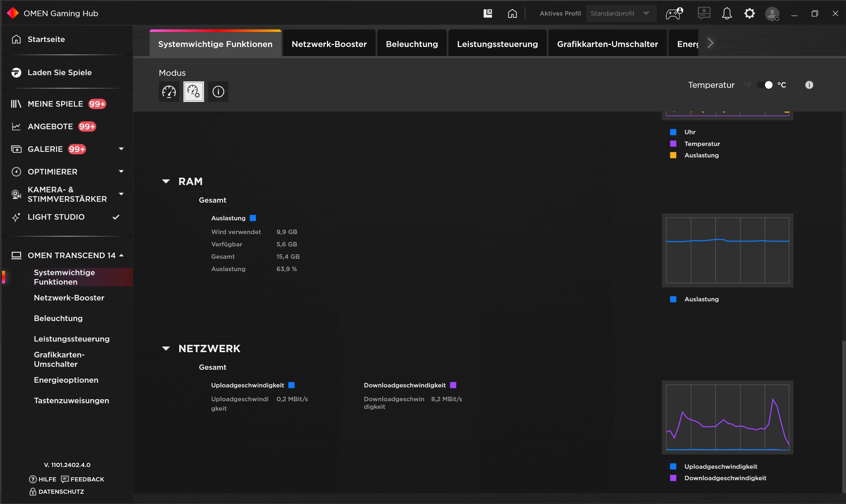
Task: Click the MEINE SPIELE library icon
Action: coord(16,104)
